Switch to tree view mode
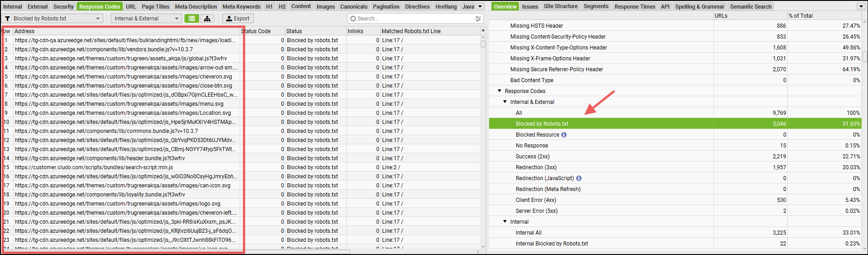 pyautogui.click(x=207, y=19)
